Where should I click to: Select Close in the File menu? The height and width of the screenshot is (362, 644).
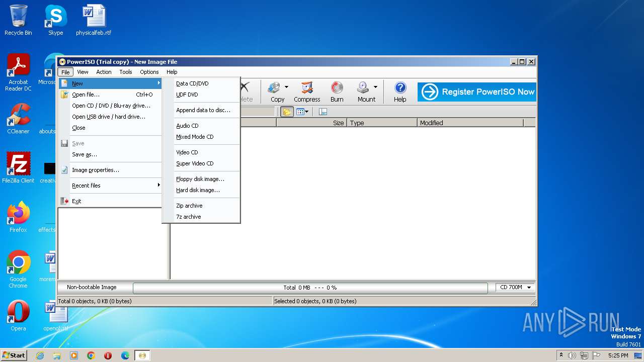coord(110,128)
